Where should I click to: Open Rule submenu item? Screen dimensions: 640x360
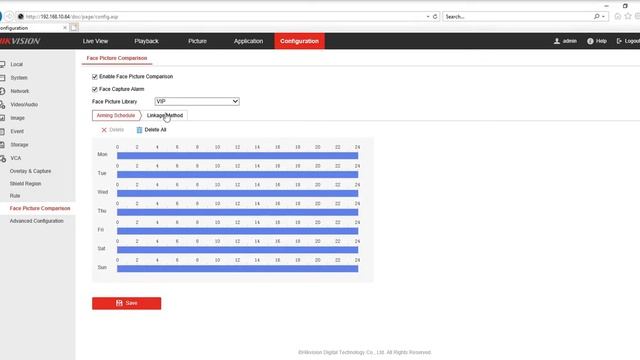pyautogui.click(x=15, y=196)
